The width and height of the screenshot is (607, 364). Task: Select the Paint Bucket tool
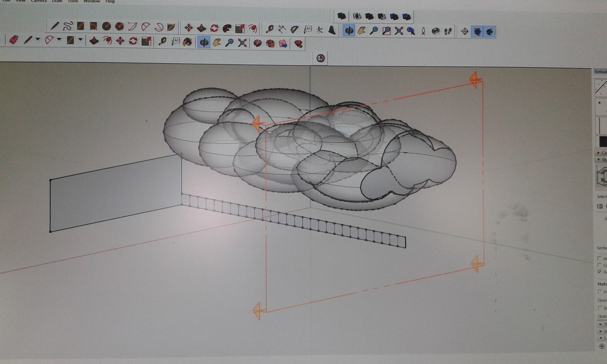[x=187, y=42]
